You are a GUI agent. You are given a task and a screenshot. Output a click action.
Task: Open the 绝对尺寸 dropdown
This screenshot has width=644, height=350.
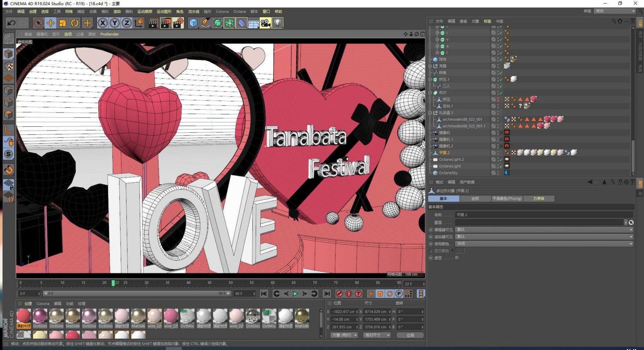tap(377, 335)
